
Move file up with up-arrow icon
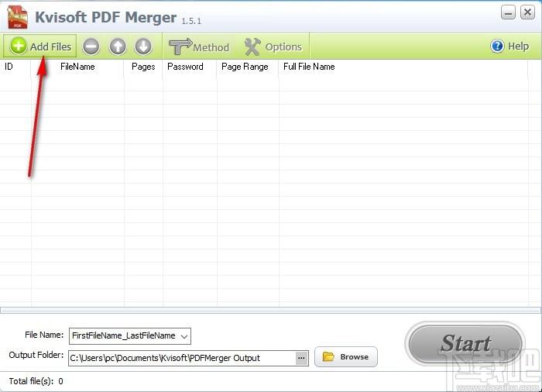pyautogui.click(x=118, y=46)
